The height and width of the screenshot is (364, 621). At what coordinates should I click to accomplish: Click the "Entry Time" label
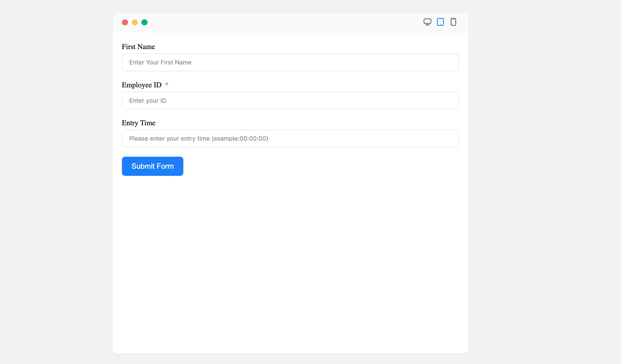pyautogui.click(x=139, y=123)
